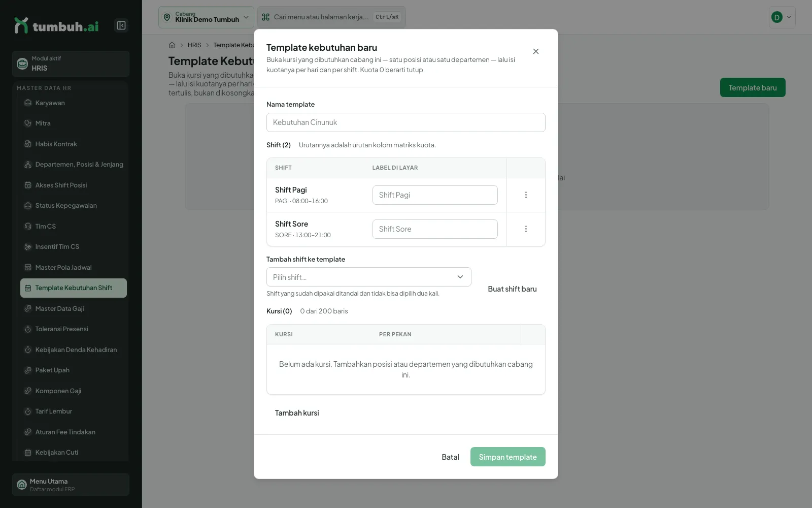Click the breadcrumb home icon
812x508 pixels.
tap(172, 45)
